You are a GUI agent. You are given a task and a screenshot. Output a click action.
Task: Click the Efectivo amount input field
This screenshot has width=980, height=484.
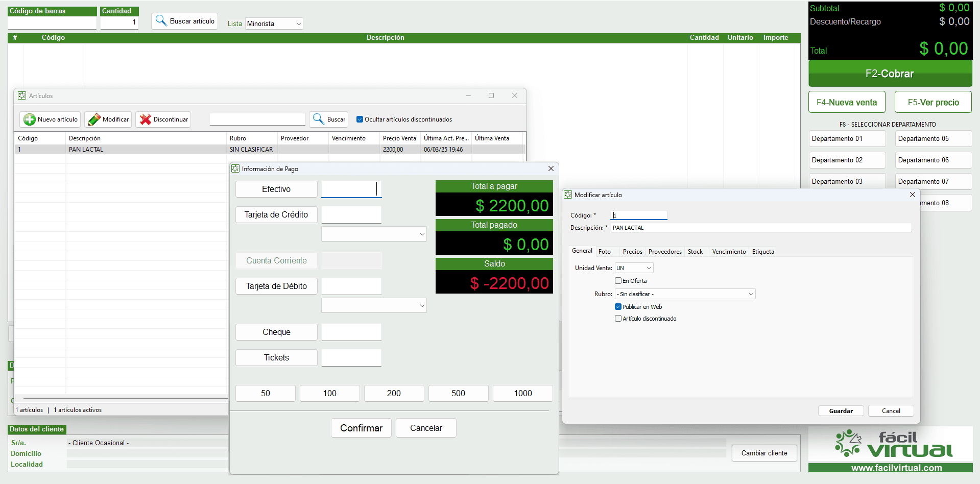click(x=351, y=189)
